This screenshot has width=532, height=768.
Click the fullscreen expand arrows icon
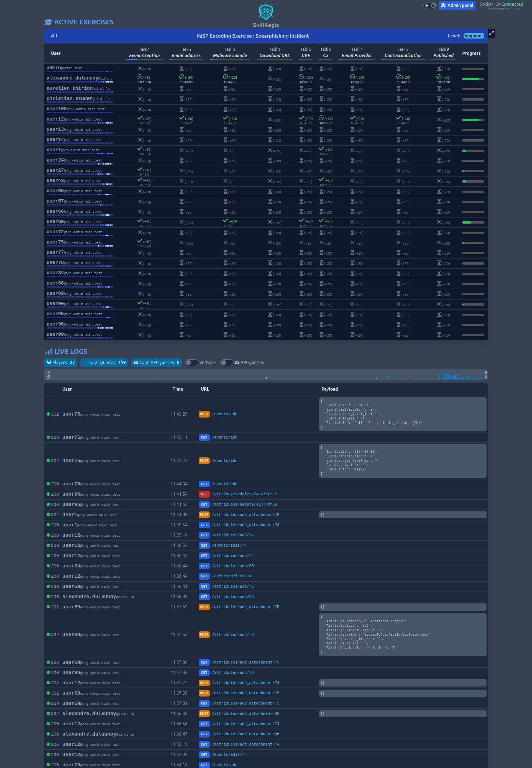click(x=491, y=33)
